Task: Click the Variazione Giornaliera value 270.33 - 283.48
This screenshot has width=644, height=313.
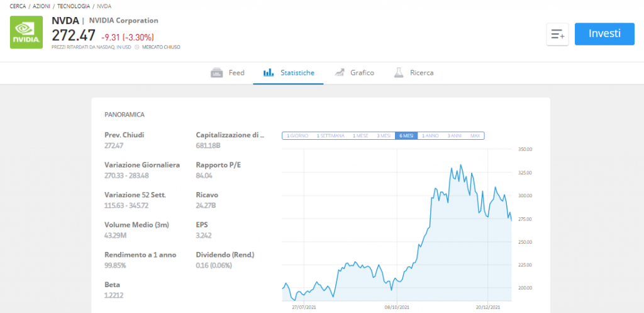Action: click(x=126, y=175)
